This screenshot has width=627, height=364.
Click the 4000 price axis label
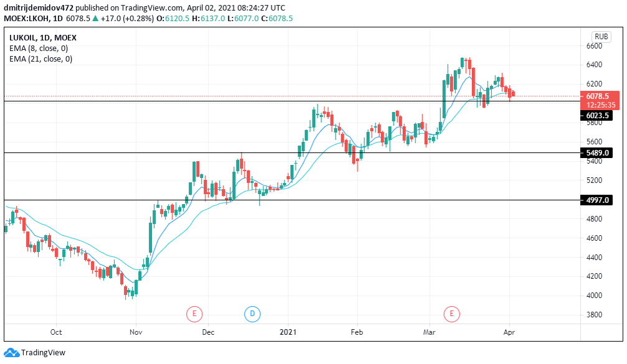click(x=594, y=296)
